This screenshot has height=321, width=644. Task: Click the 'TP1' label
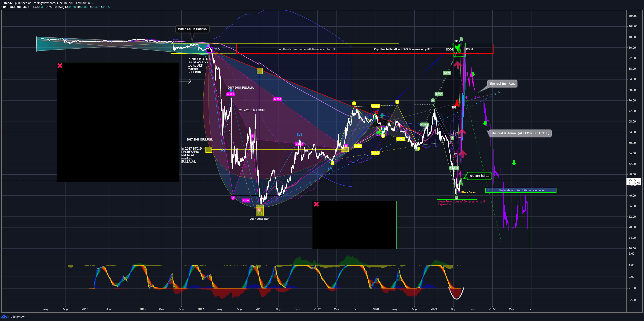tap(454, 154)
